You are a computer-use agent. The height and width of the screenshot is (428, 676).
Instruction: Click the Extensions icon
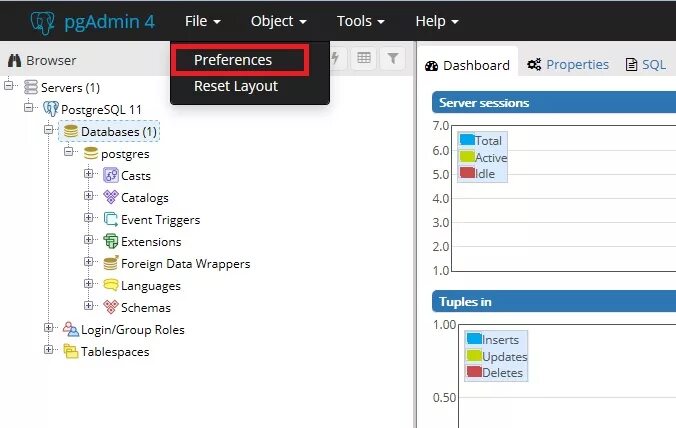pyautogui.click(x=111, y=241)
